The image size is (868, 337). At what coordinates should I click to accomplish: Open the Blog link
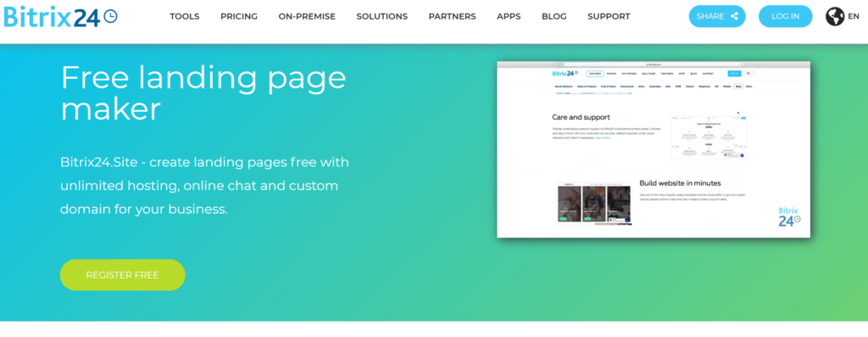554,17
